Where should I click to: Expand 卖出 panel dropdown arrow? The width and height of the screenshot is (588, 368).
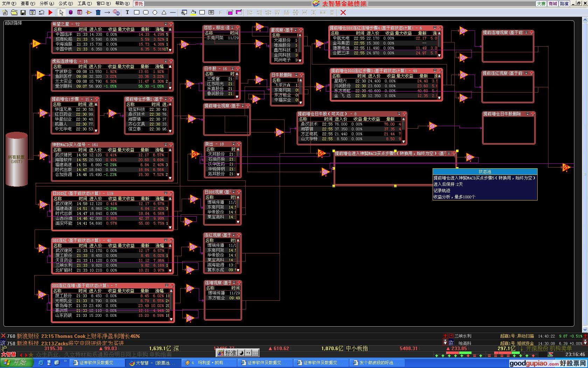(234, 144)
